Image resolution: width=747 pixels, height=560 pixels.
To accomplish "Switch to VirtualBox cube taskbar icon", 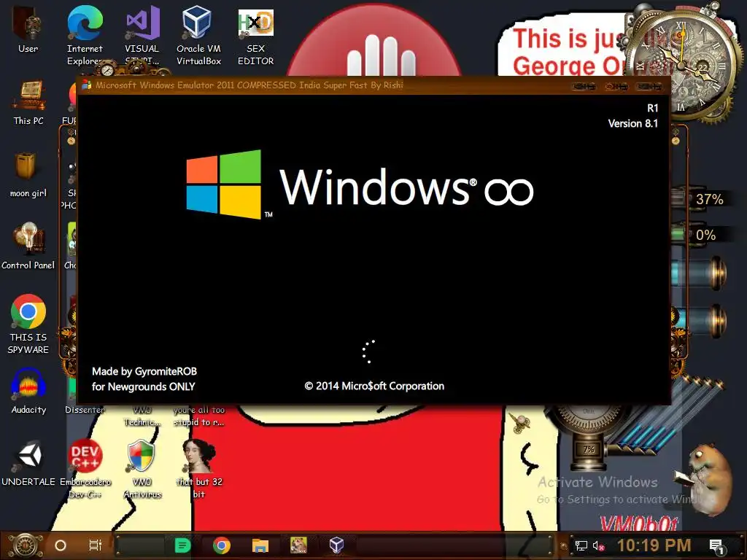I will point(336,545).
